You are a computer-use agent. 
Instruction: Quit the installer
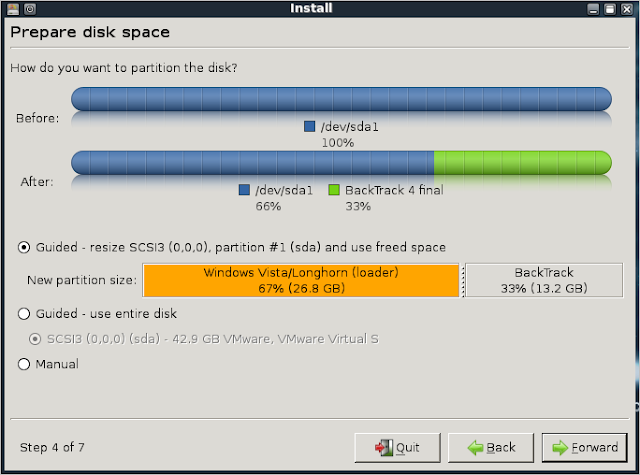pyautogui.click(x=396, y=447)
